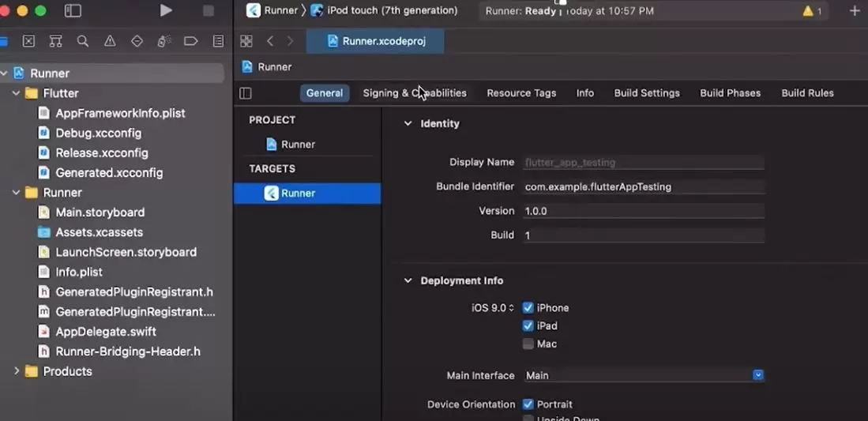Open AppFrameworkInfo.plist
This screenshot has height=421, width=868.
pos(120,114)
